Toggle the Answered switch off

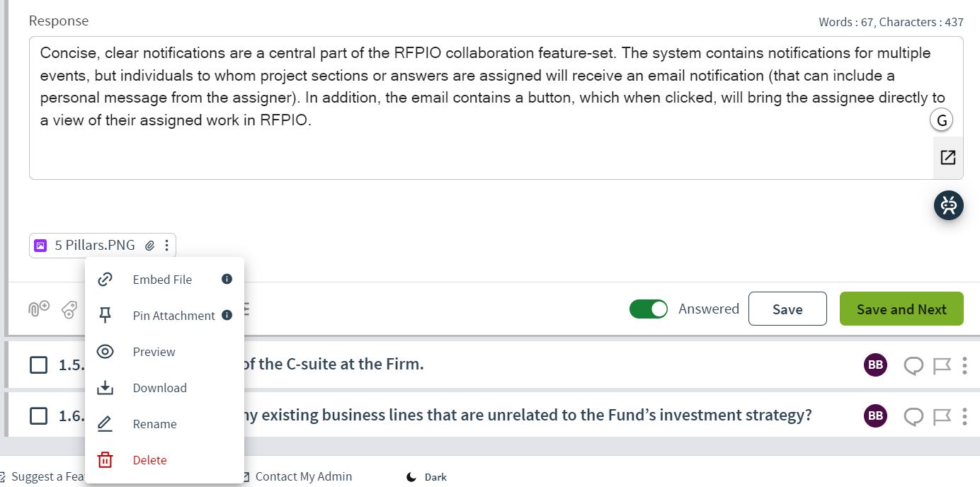[649, 309]
